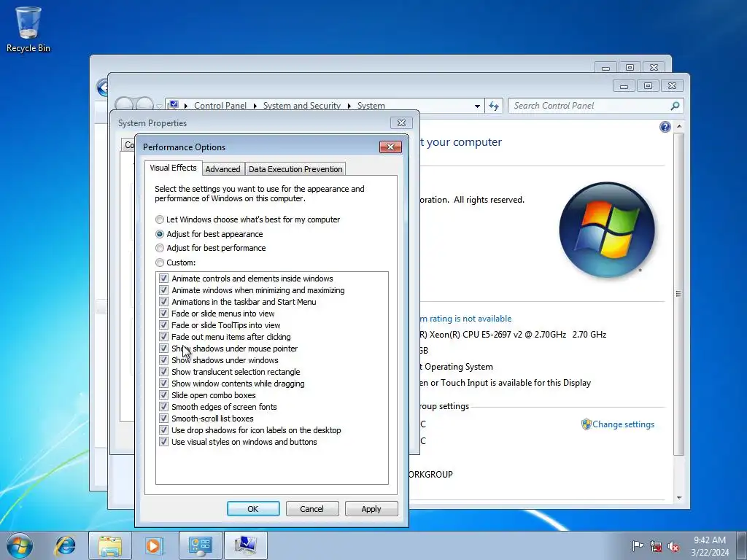
Task: Expand breadcrumb arrow after System and Security
Action: 349,106
